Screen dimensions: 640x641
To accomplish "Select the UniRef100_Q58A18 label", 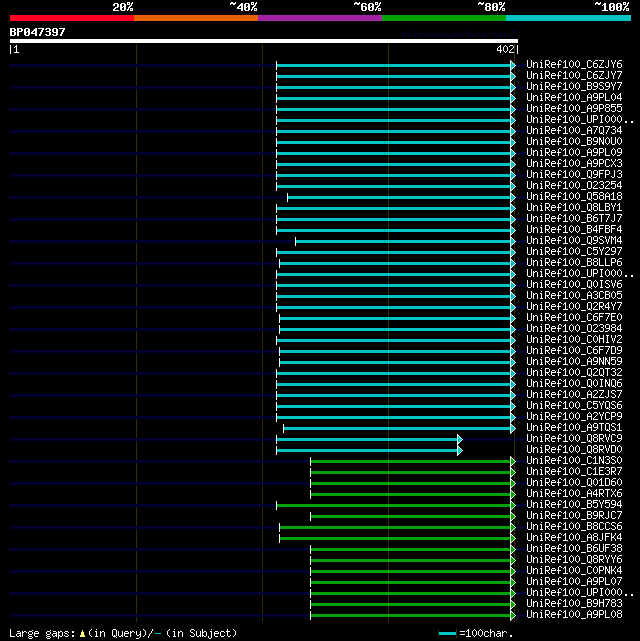I will tap(574, 197).
